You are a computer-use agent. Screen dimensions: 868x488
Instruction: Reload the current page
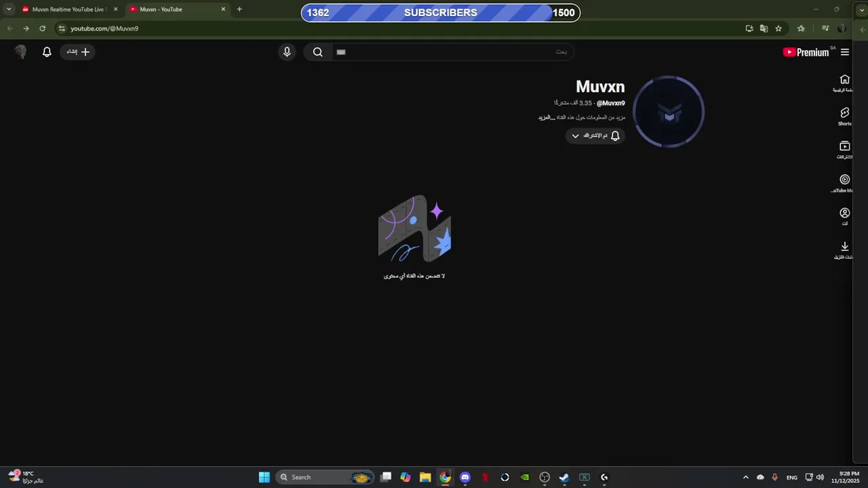coord(42,28)
